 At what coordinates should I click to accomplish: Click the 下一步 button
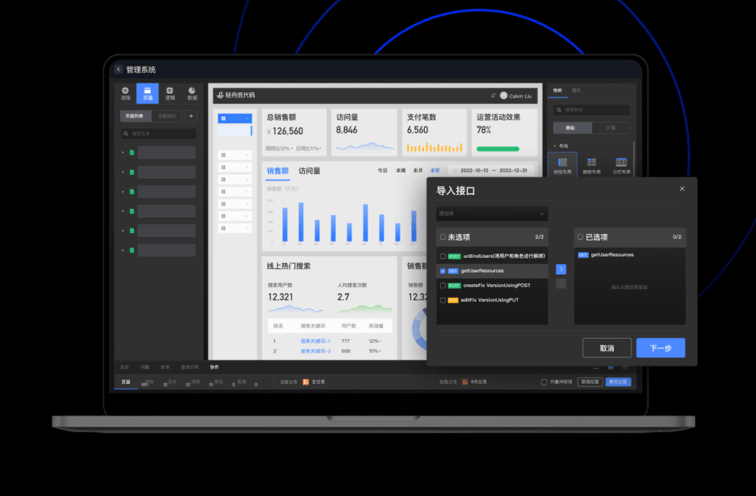[660, 348]
